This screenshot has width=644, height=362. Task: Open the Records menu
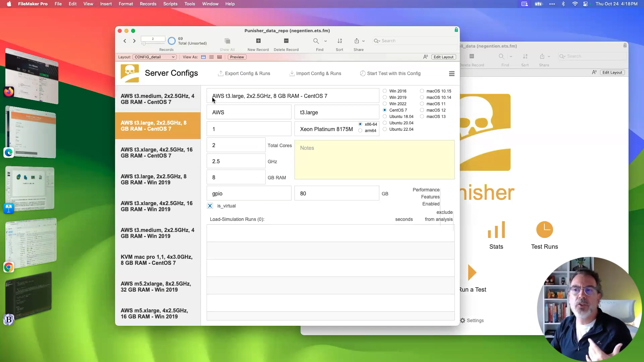tap(148, 4)
